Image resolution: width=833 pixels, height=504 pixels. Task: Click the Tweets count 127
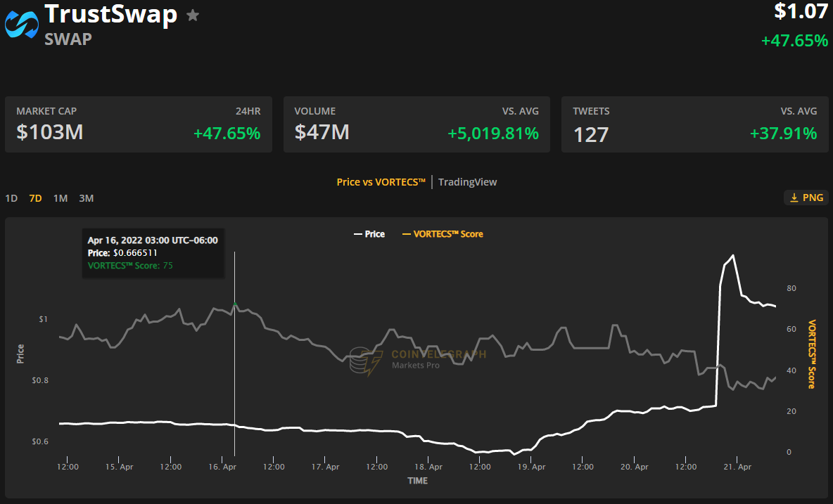pos(591,135)
